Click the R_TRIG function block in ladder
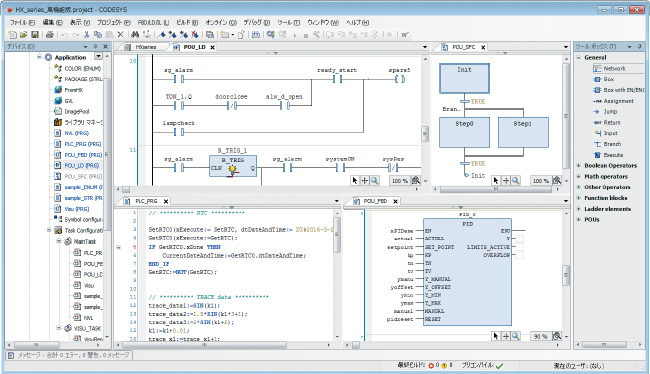This screenshot has height=374, width=650. 233,166
